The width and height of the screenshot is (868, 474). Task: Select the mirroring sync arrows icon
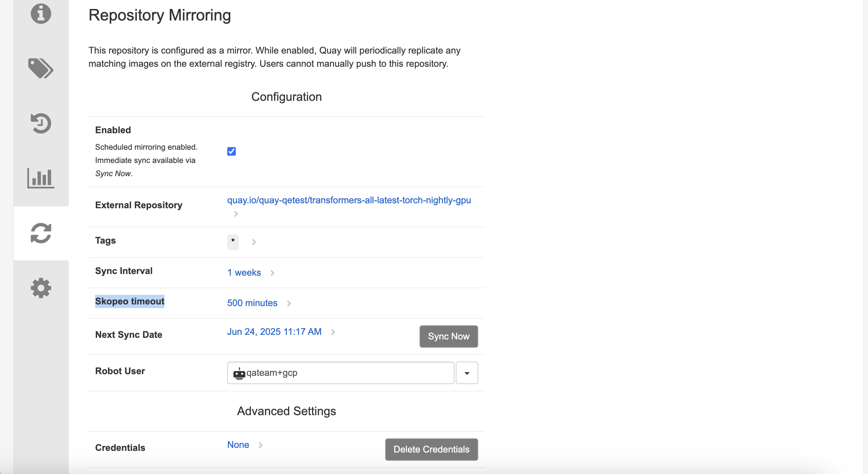pyautogui.click(x=41, y=233)
